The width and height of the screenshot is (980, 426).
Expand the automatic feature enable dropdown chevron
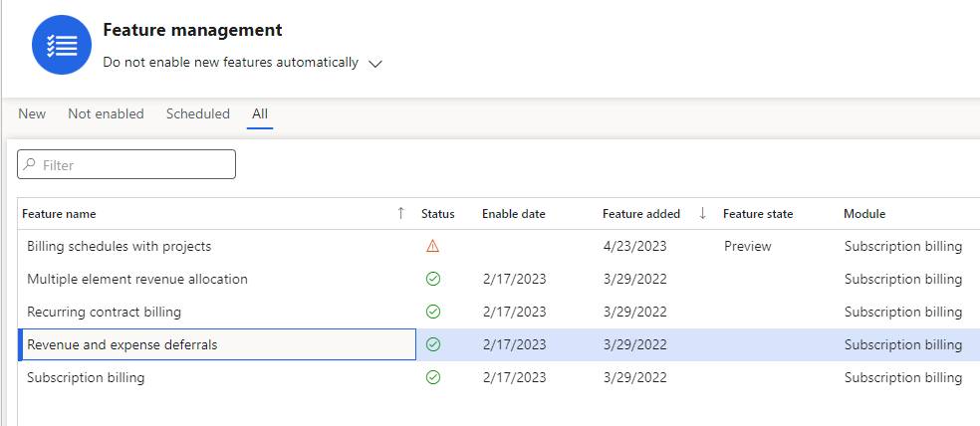click(375, 64)
